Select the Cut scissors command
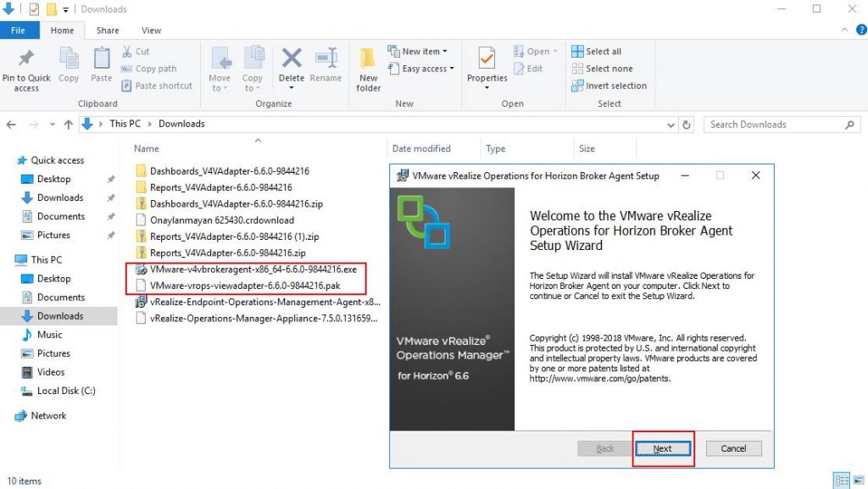 (x=136, y=52)
